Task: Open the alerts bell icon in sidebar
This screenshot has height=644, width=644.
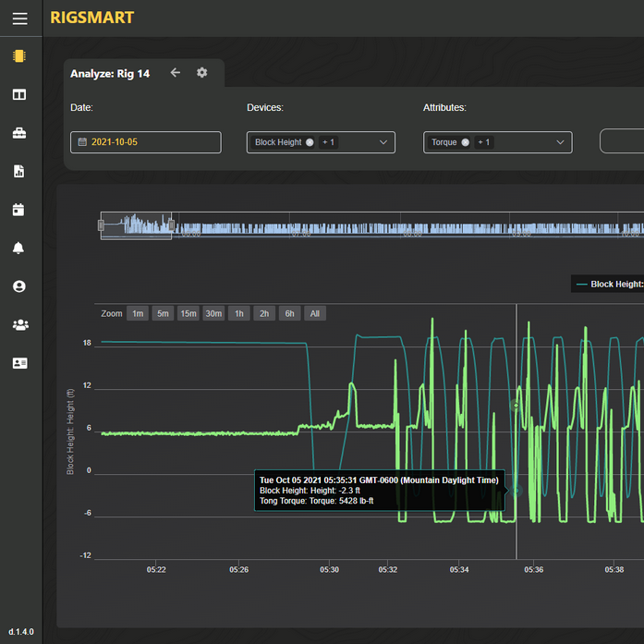Action: pos(18,248)
